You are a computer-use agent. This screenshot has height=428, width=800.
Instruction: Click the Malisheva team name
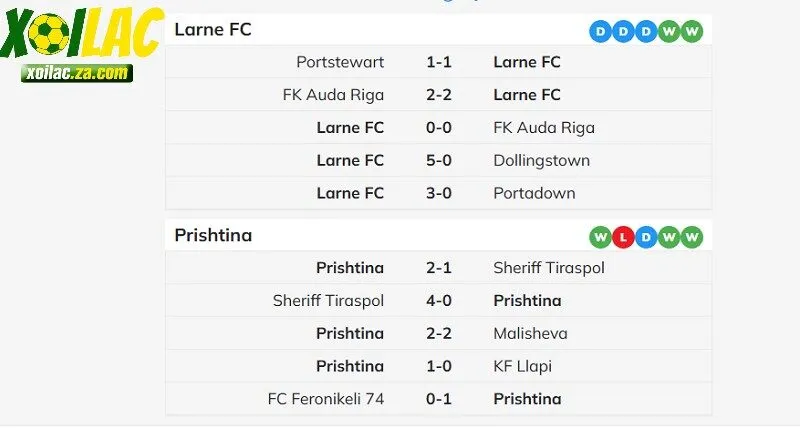(x=531, y=333)
